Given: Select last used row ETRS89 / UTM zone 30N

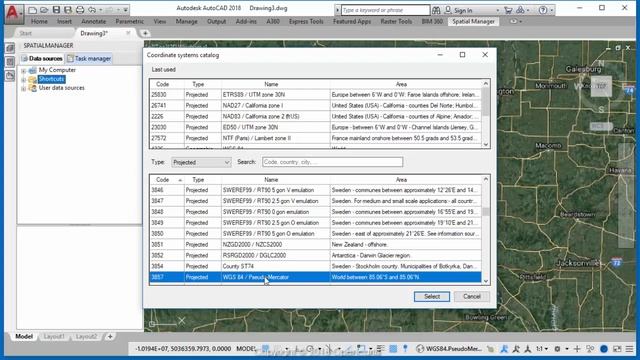Looking at the screenshot, I should click(x=315, y=95).
